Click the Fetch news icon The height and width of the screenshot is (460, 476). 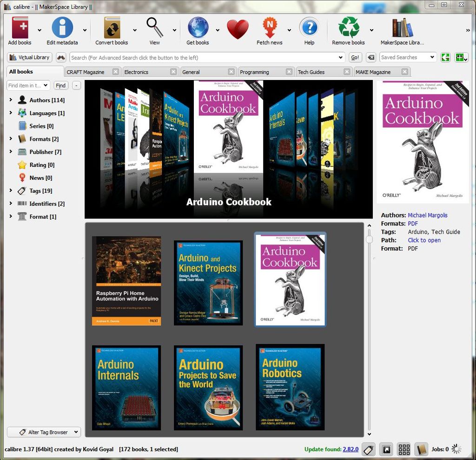click(x=270, y=27)
